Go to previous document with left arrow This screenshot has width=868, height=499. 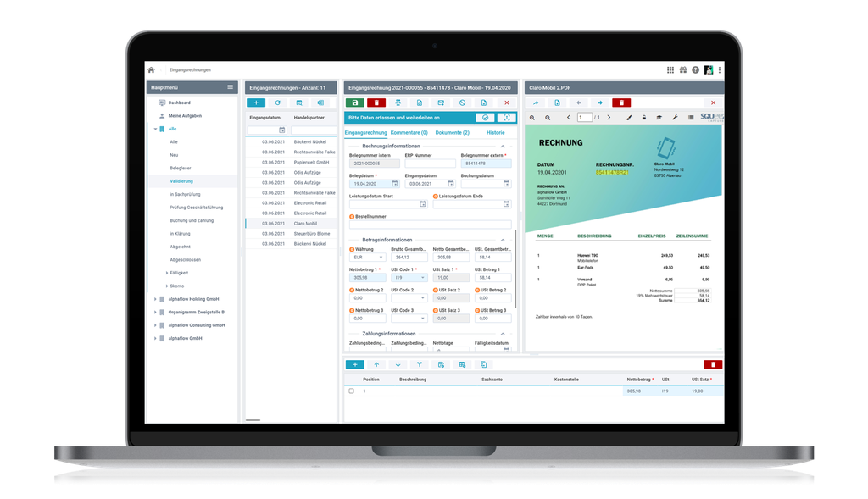579,103
